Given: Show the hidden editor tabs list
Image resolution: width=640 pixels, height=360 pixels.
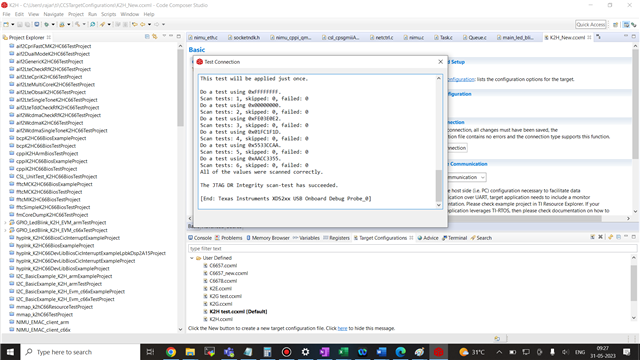Looking at the screenshot, I should pos(598,37).
